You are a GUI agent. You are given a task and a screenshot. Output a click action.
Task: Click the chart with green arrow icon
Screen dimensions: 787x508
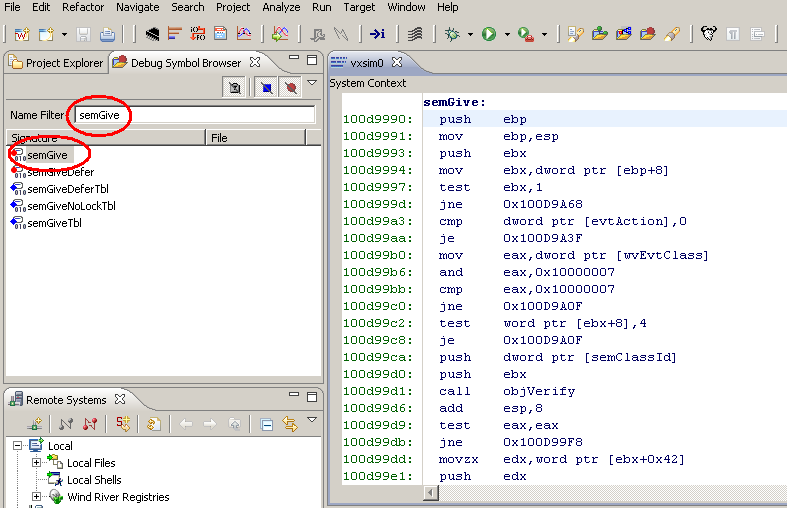(280, 34)
